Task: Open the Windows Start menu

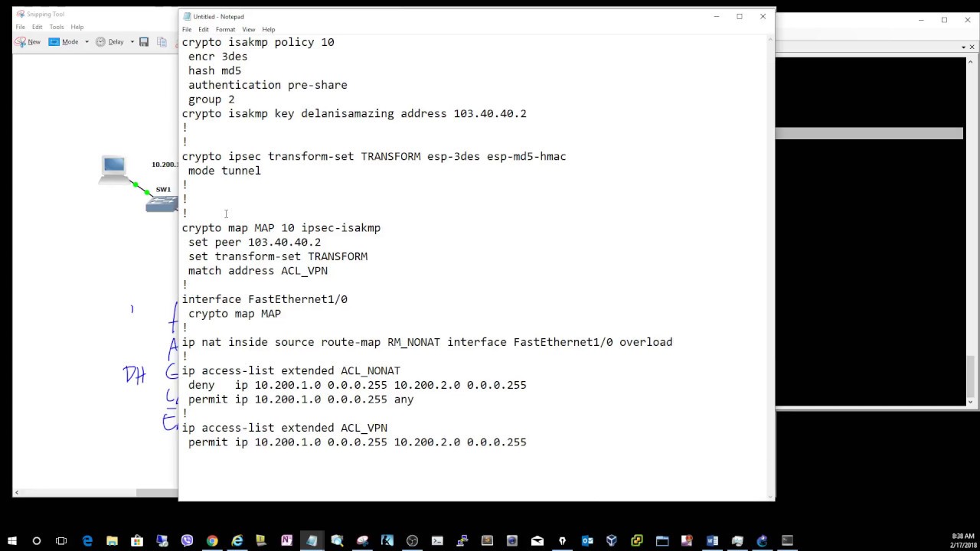Action: coord(12,541)
